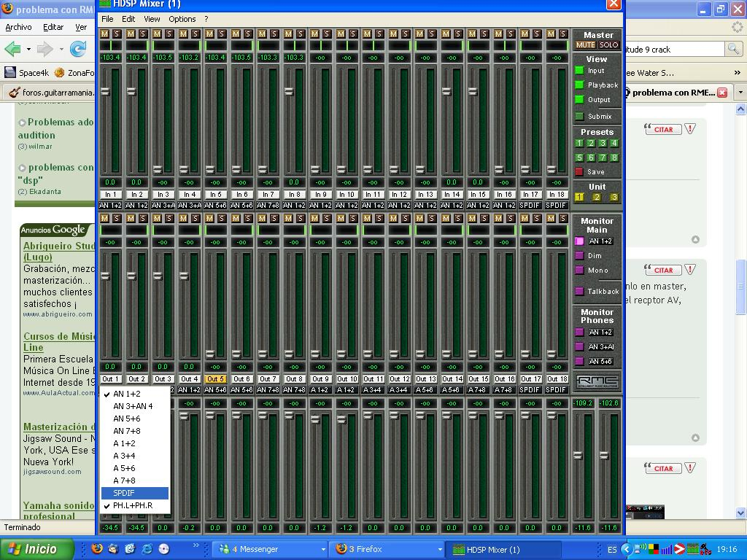The image size is (747, 560).
Task: Open routing dropdown under Out 8
Action: click(294, 390)
